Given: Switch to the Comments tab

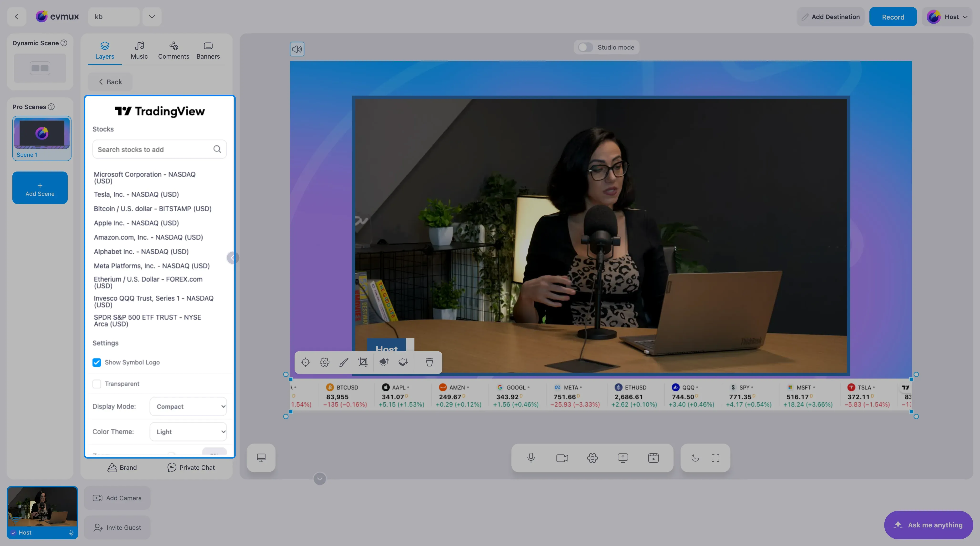Looking at the screenshot, I should click(174, 51).
